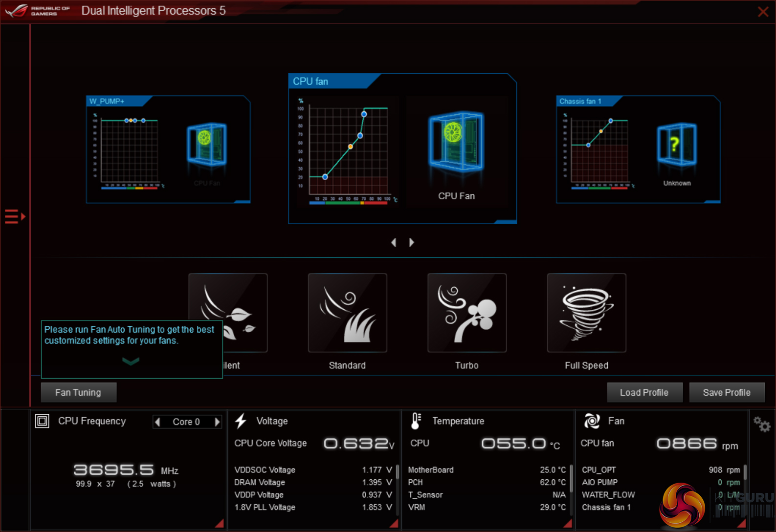The height and width of the screenshot is (532, 776).
Task: Expand the Voltage panel corner
Action: coord(394,523)
